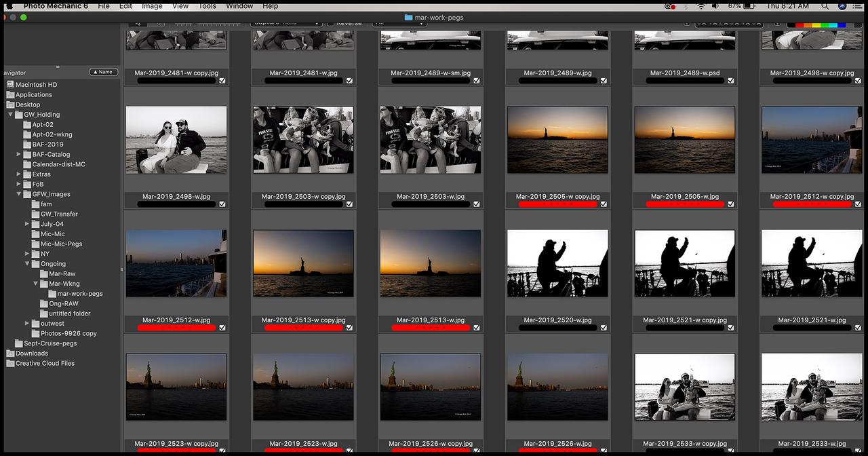This screenshot has height=456, width=868.
Task: Click the Wi-Fi status icon
Action: (x=701, y=6)
